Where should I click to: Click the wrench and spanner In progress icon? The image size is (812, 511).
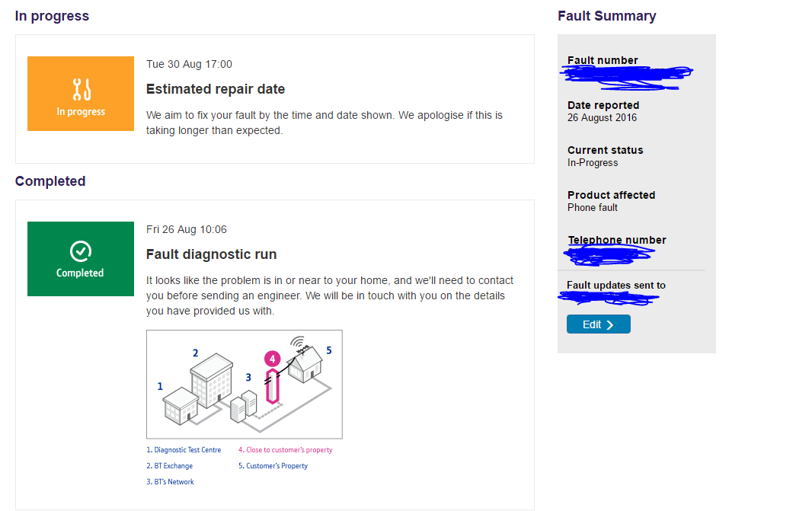(x=81, y=90)
